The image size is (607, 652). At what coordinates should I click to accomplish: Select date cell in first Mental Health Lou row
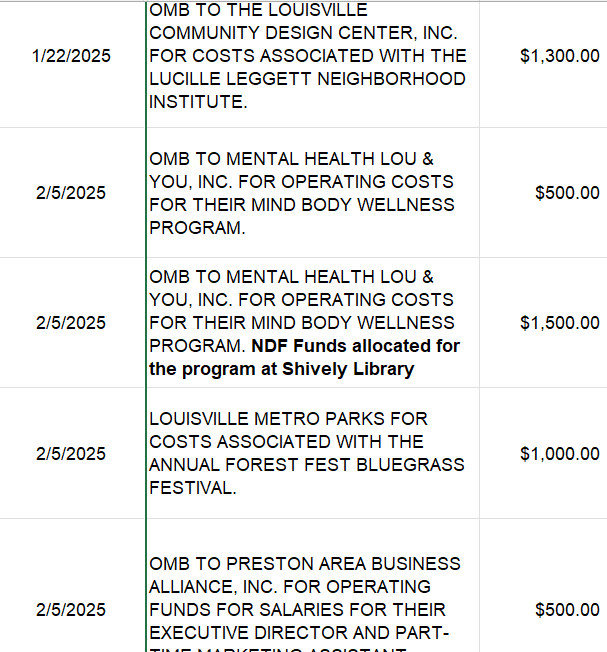click(71, 193)
